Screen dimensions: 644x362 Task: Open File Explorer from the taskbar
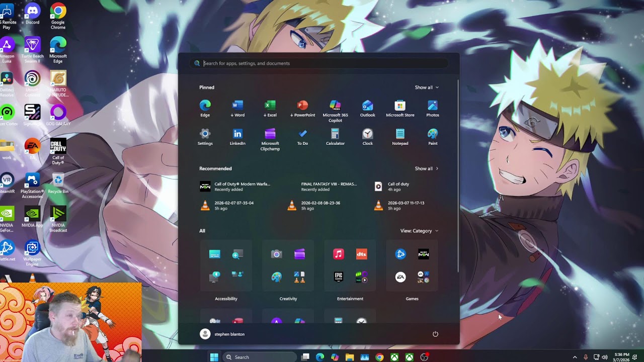point(350,357)
